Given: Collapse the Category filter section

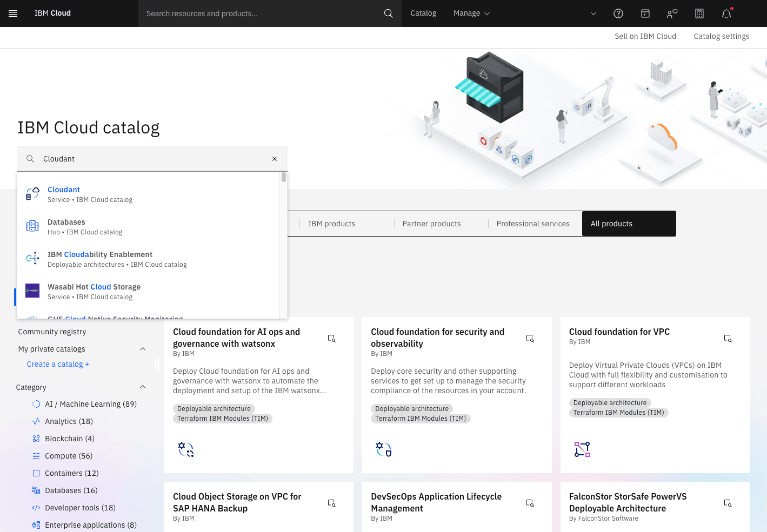Looking at the screenshot, I should [143, 387].
